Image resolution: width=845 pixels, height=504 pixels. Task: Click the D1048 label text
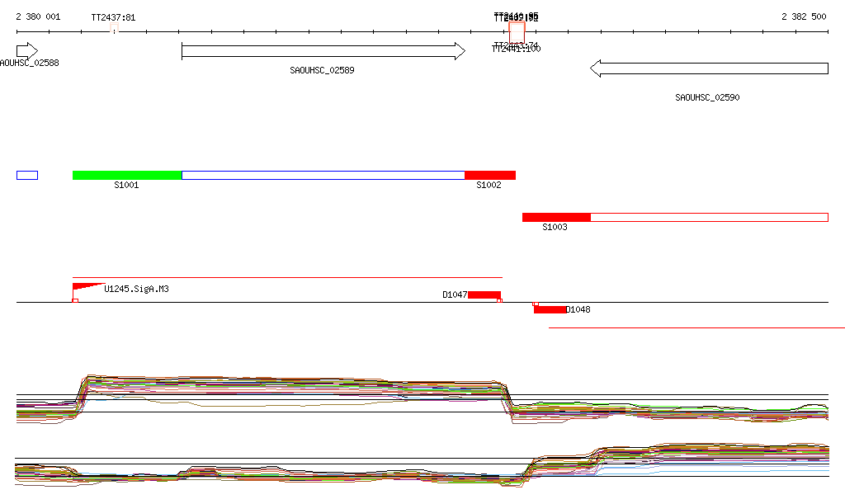click(x=578, y=309)
